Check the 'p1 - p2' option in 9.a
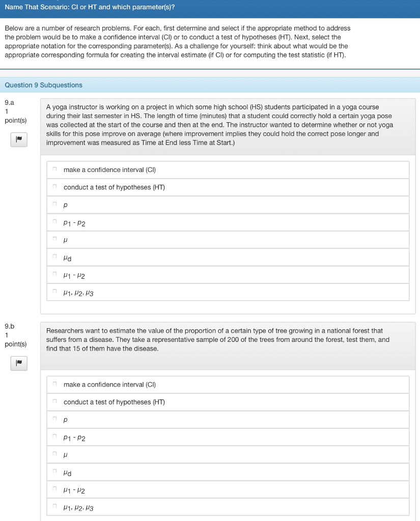 point(54,220)
